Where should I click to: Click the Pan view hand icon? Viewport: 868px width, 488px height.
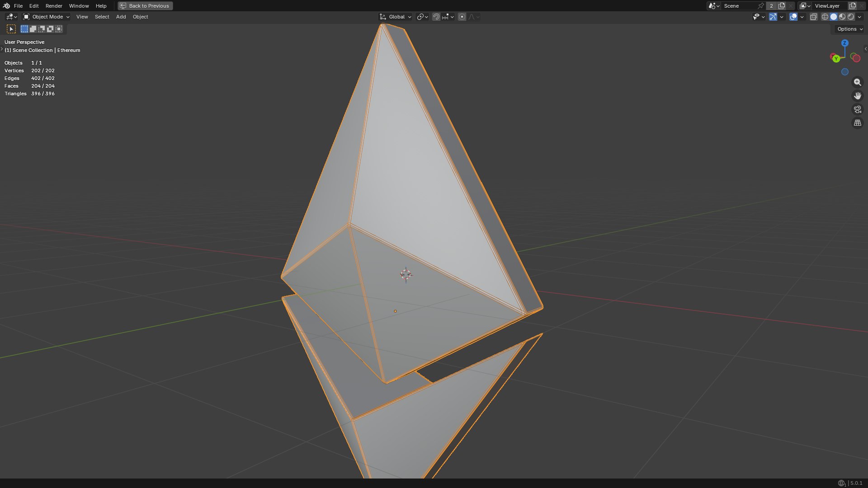pos(857,96)
